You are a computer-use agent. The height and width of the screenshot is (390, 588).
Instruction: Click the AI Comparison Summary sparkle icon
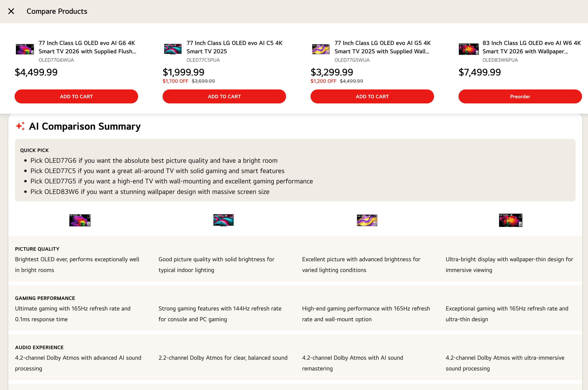click(x=20, y=126)
